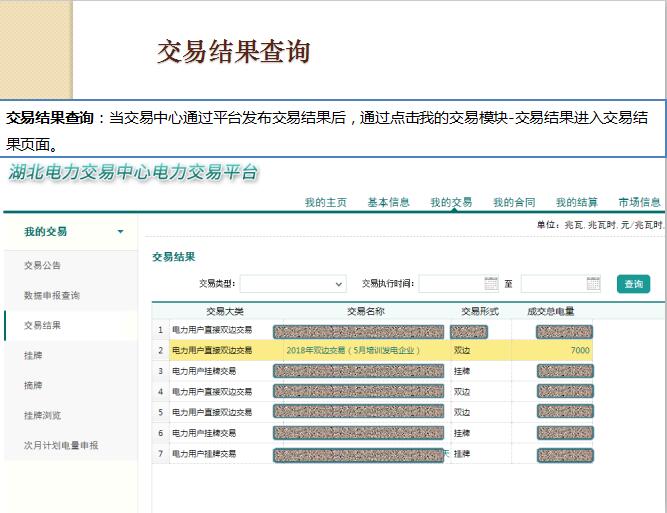The width and height of the screenshot is (667, 513).
Task: Open 挂牌浏览 sidebar item
Action: point(43,415)
